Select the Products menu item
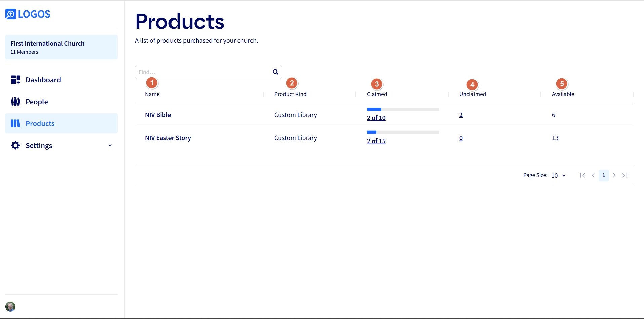 pyautogui.click(x=62, y=123)
